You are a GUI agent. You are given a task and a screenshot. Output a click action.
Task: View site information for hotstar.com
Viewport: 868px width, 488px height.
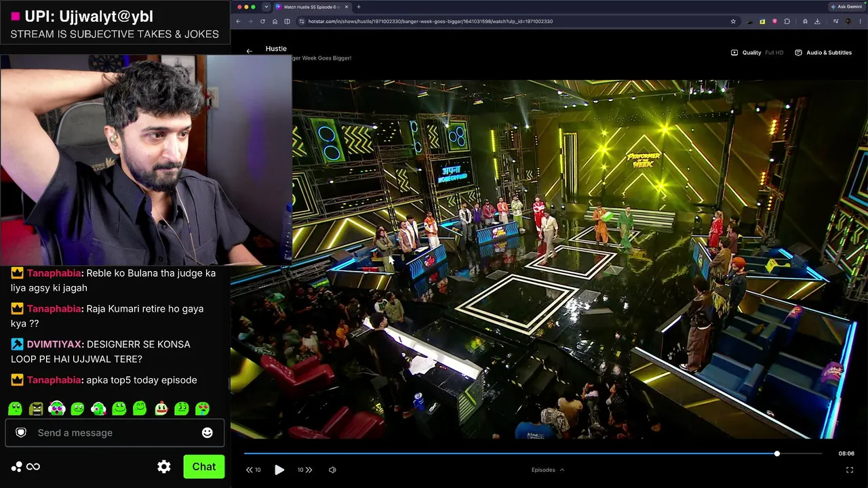(x=302, y=21)
